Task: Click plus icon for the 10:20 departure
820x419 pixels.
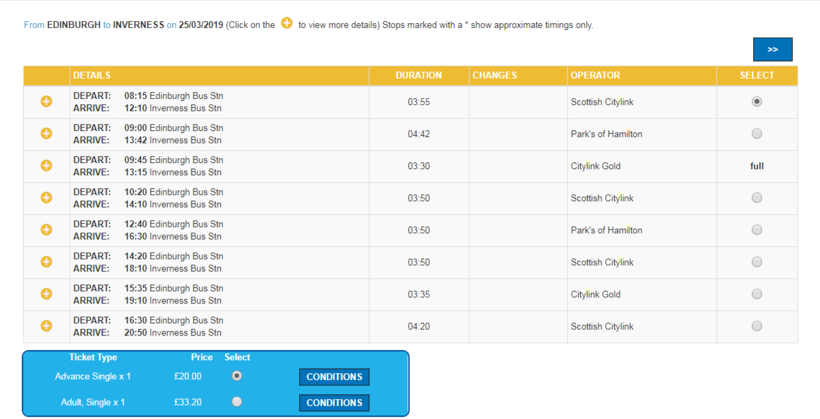Action: click(46, 198)
